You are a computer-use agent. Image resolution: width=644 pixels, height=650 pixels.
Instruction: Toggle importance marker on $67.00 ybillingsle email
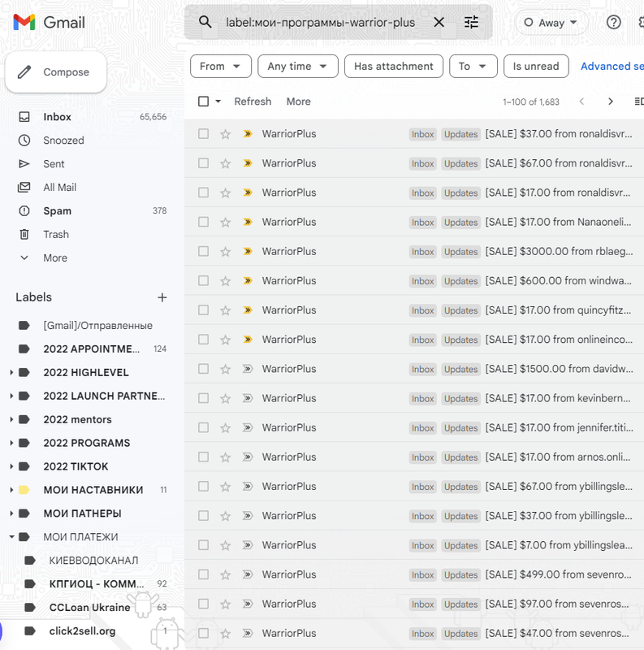[x=248, y=486]
